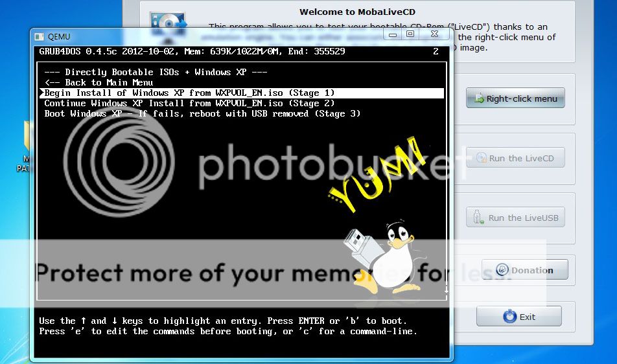617x364 pixels.
Task: Click the CD icon on Run the LiveCD
Action: click(x=481, y=158)
